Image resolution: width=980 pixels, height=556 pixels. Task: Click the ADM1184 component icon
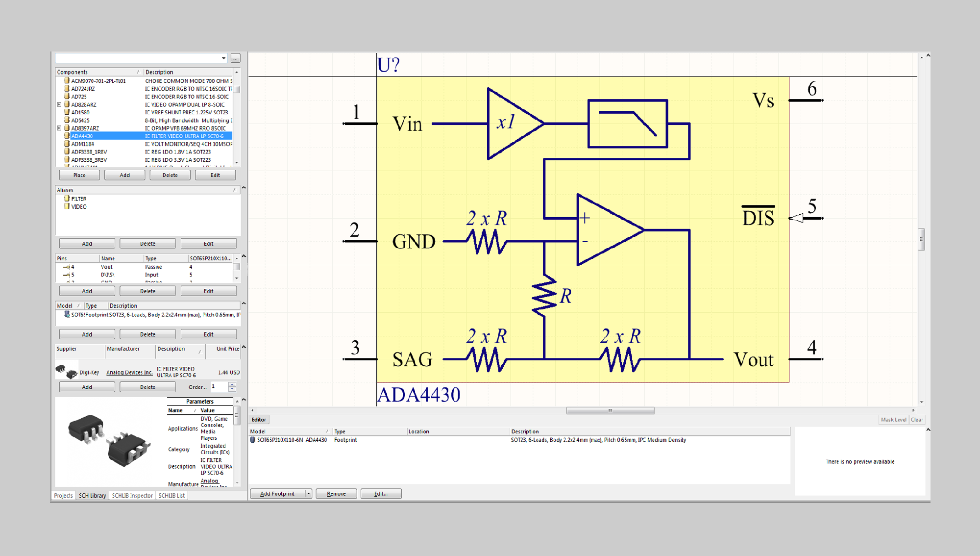(67, 144)
